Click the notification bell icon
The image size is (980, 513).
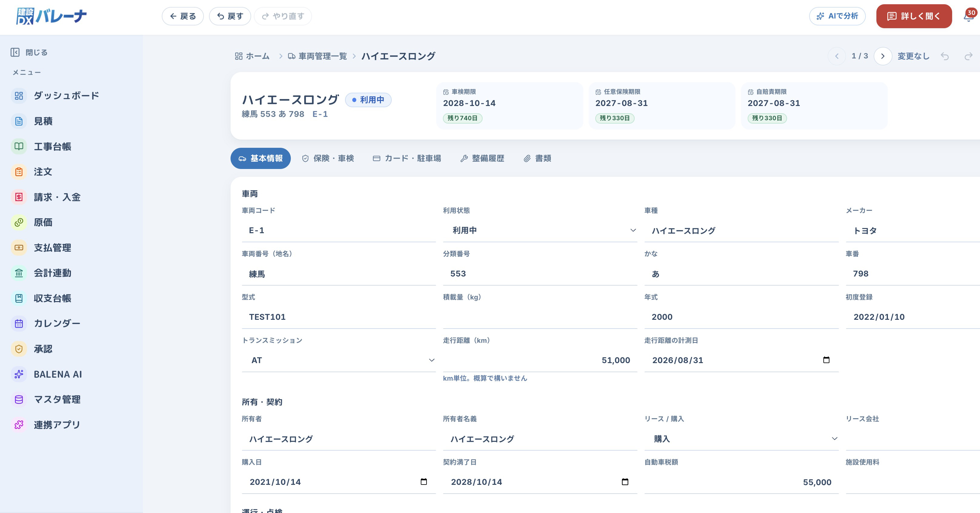pyautogui.click(x=968, y=17)
